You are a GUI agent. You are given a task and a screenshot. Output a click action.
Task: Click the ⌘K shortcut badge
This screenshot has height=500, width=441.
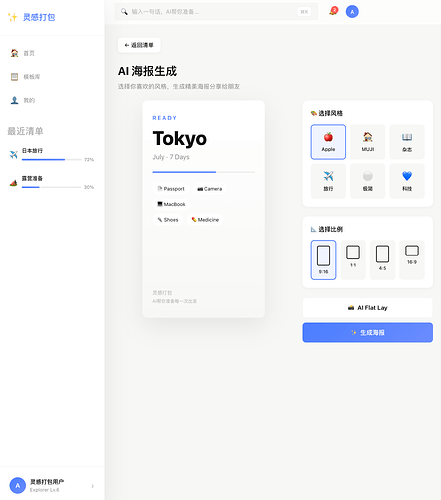304,12
